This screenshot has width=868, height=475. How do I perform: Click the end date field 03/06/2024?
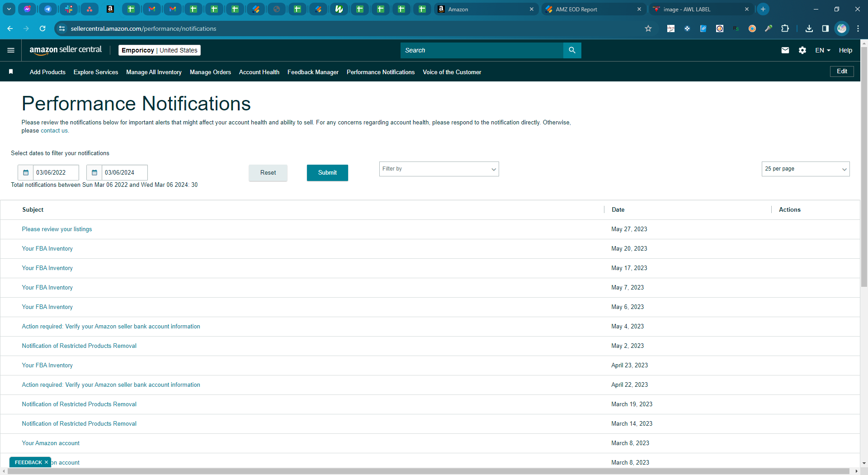[125, 172]
